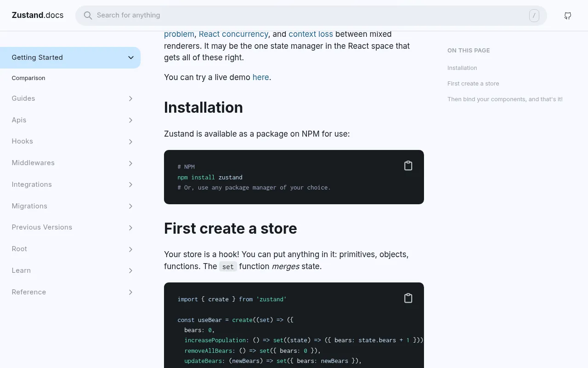Click the inline set code tag

coord(228,267)
